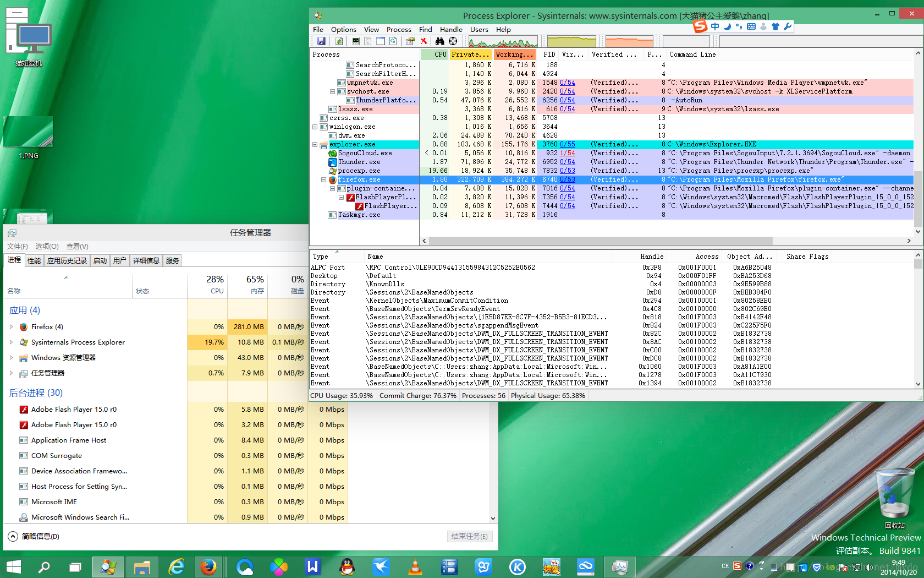Open the Sogou wrench settings icon
924x578 pixels.
[x=788, y=26]
